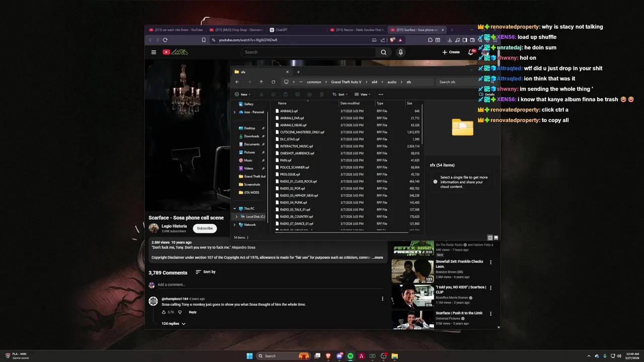Image resolution: width=644 pixels, height=362 pixels.
Task: Open Discord from the taskbar
Action: point(340,356)
